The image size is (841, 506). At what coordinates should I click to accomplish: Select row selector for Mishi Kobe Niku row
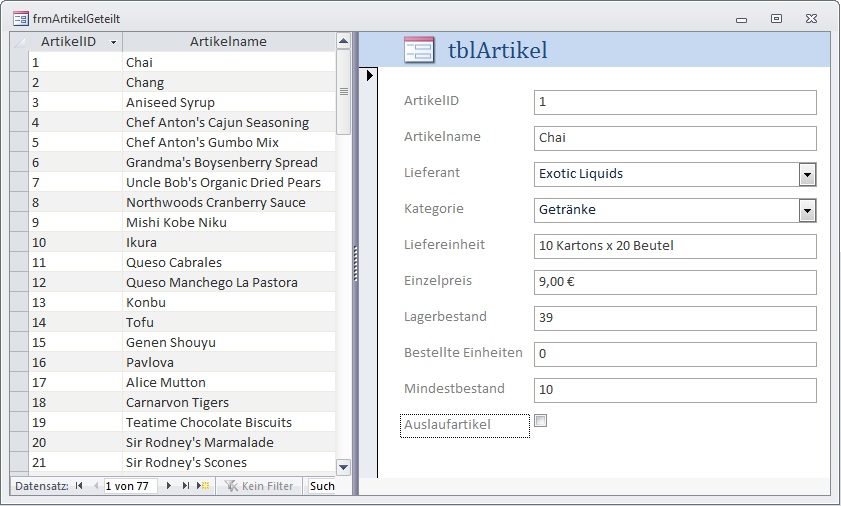click(x=19, y=223)
